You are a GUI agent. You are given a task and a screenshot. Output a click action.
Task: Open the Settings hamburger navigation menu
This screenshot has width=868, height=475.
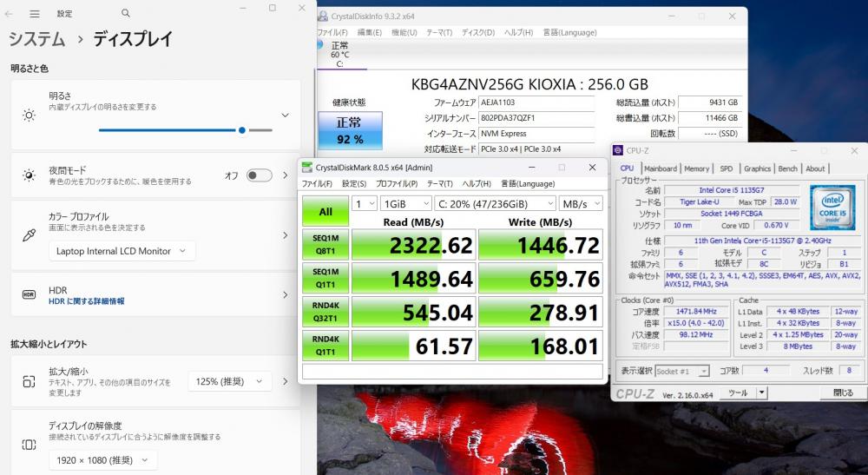pos(35,13)
